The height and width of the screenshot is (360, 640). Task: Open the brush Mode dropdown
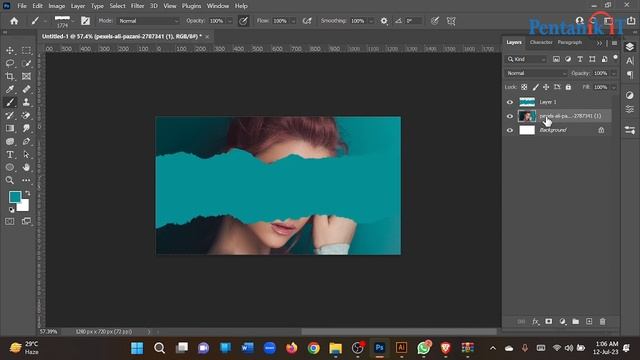click(x=149, y=21)
